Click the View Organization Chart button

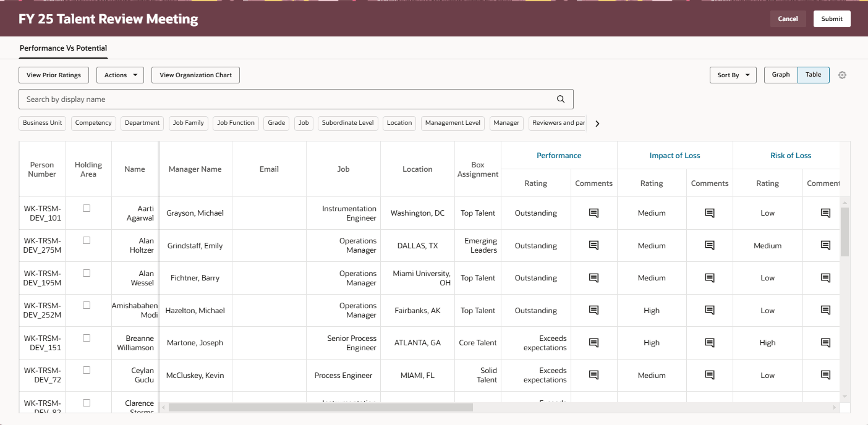point(195,75)
